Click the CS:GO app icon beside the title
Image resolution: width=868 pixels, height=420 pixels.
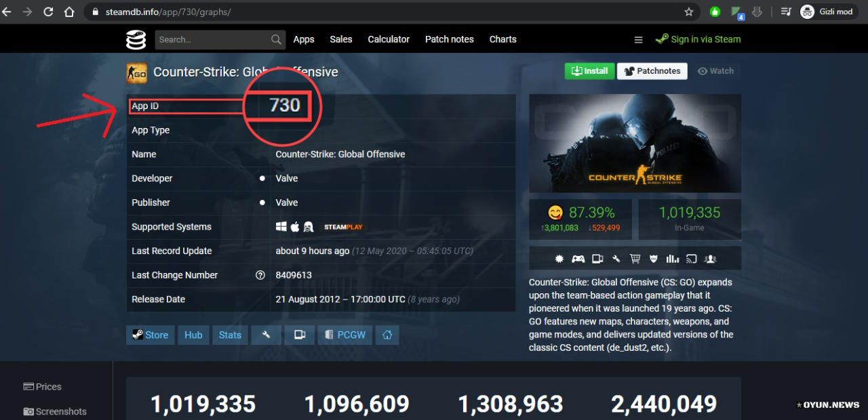tap(136, 72)
